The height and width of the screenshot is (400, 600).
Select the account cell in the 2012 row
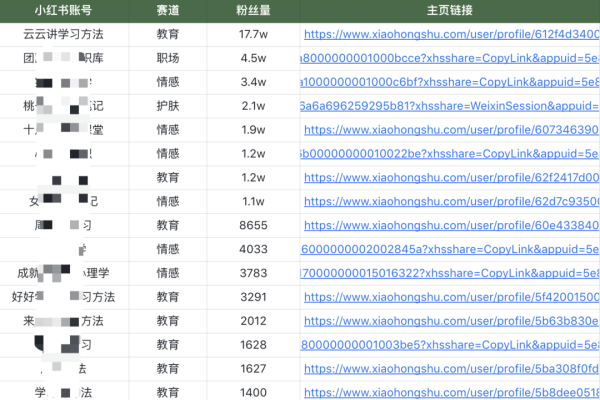point(64,321)
